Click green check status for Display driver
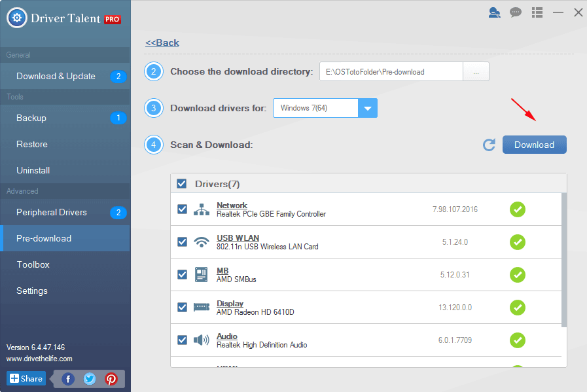The image size is (587, 392). tap(518, 308)
